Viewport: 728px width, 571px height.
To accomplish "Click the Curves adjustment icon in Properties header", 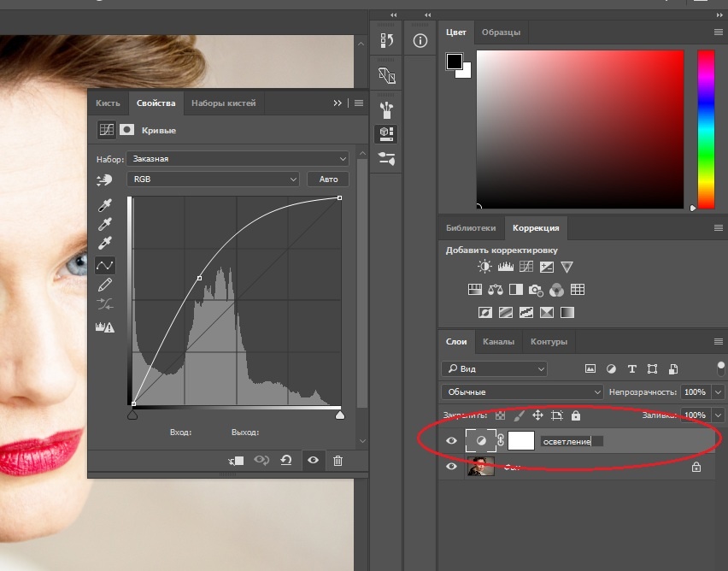I will tap(106, 130).
